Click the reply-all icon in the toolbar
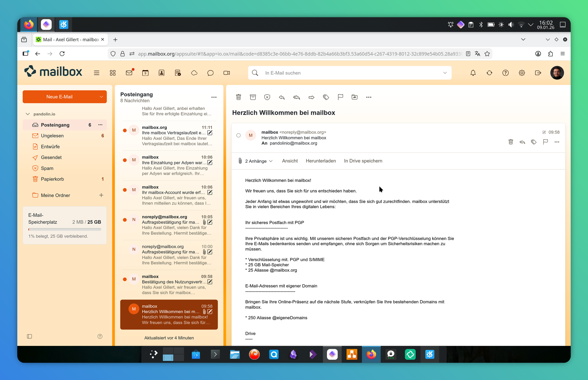This screenshot has width=588, height=380. click(296, 97)
